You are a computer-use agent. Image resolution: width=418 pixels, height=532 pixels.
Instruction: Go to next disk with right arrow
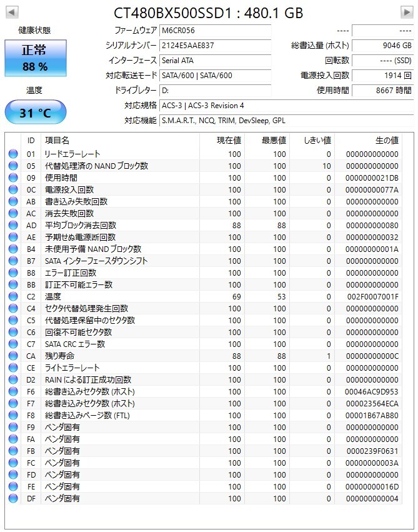tap(407, 13)
